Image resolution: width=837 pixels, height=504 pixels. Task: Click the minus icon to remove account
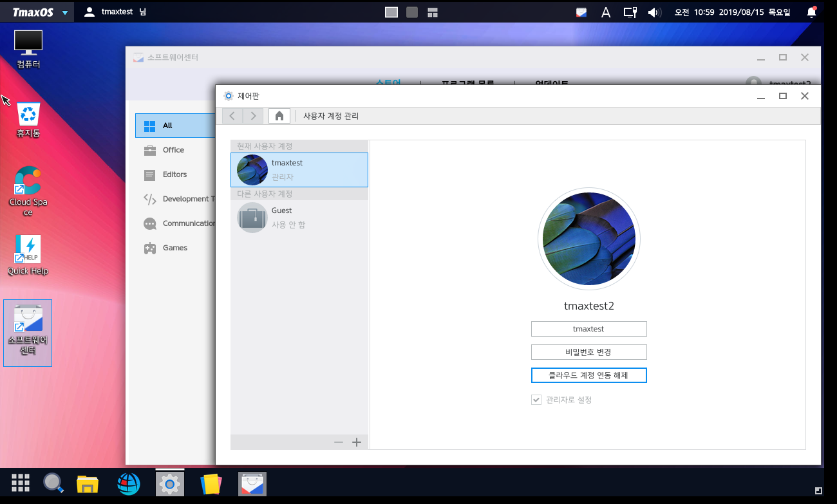pyautogui.click(x=339, y=442)
